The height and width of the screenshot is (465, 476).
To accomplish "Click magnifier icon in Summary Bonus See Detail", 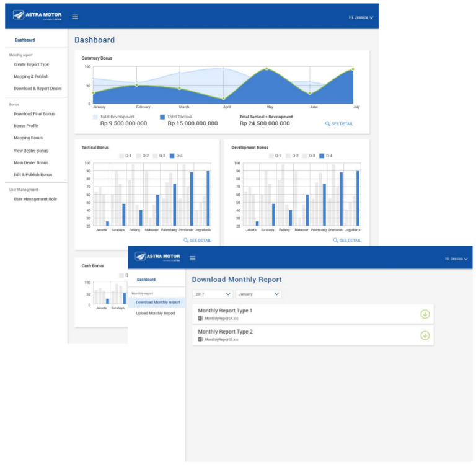I will pos(327,124).
